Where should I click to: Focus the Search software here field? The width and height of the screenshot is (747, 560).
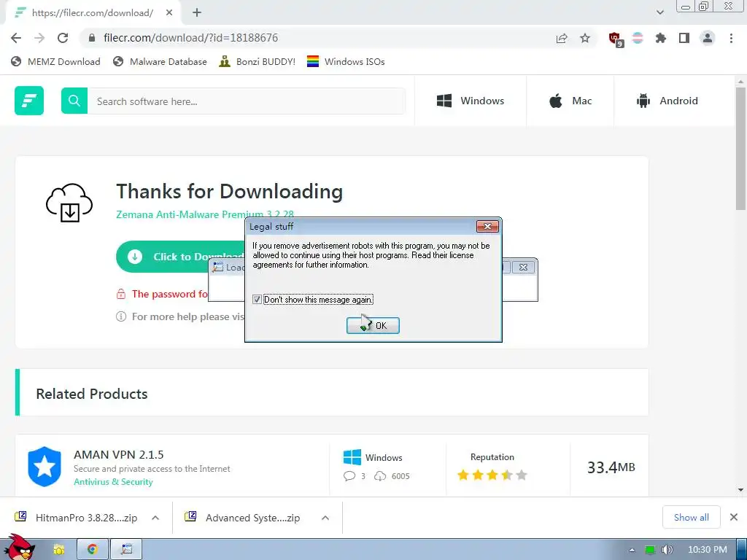point(247,101)
